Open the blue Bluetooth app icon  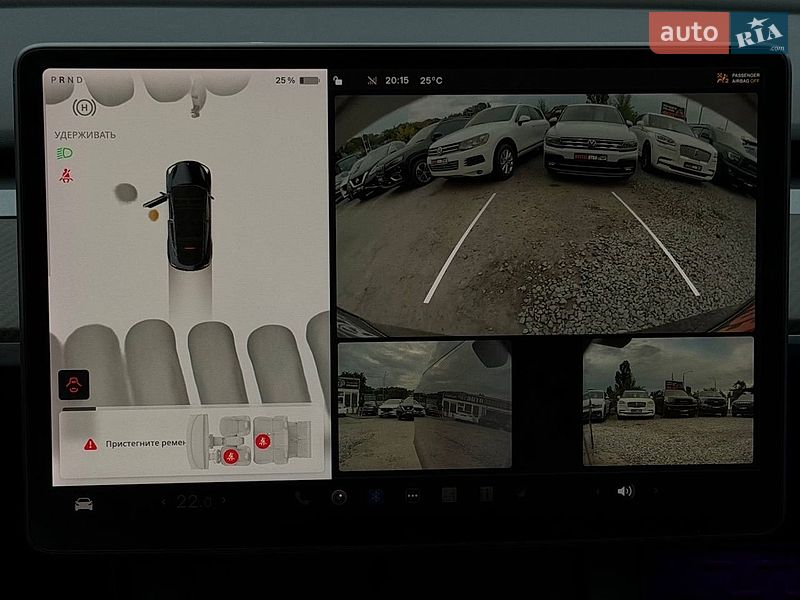(x=376, y=496)
